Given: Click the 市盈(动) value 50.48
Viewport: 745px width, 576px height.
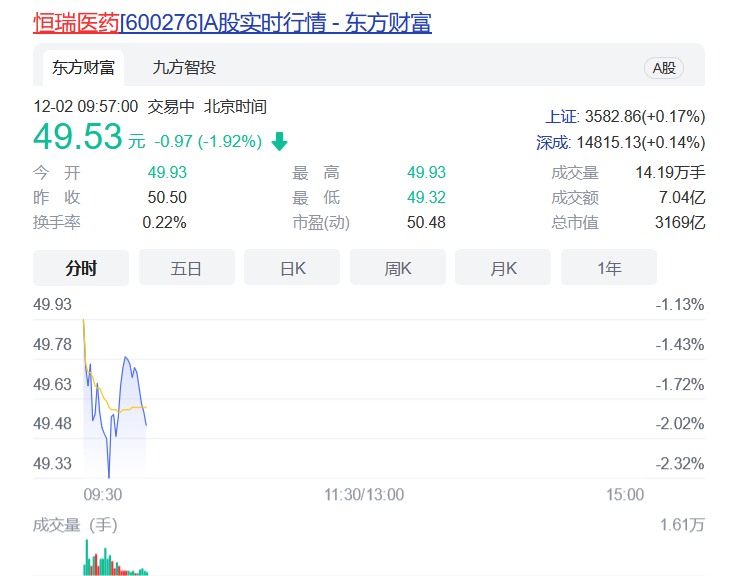Looking at the screenshot, I should [426, 222].
